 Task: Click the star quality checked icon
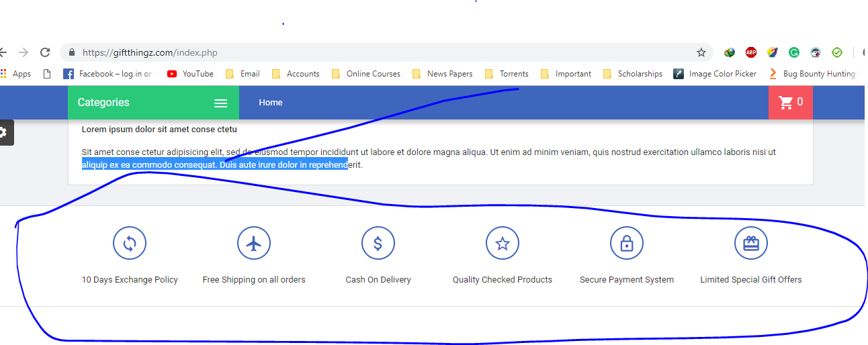coord(503,243)
